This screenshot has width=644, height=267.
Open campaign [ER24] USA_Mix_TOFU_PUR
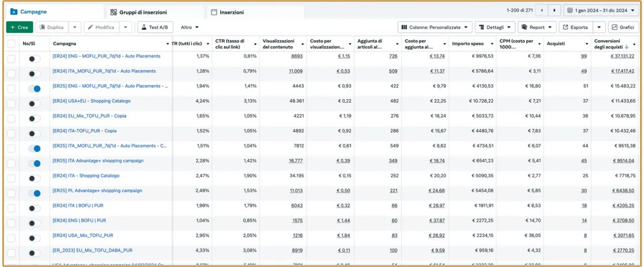click(x=83, y=235)
